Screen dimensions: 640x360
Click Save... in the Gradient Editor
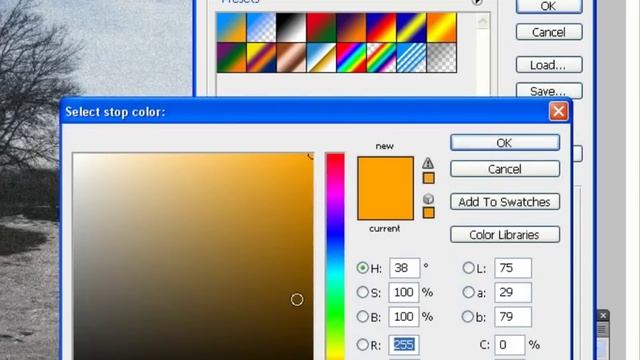click(x=549, y=91)
